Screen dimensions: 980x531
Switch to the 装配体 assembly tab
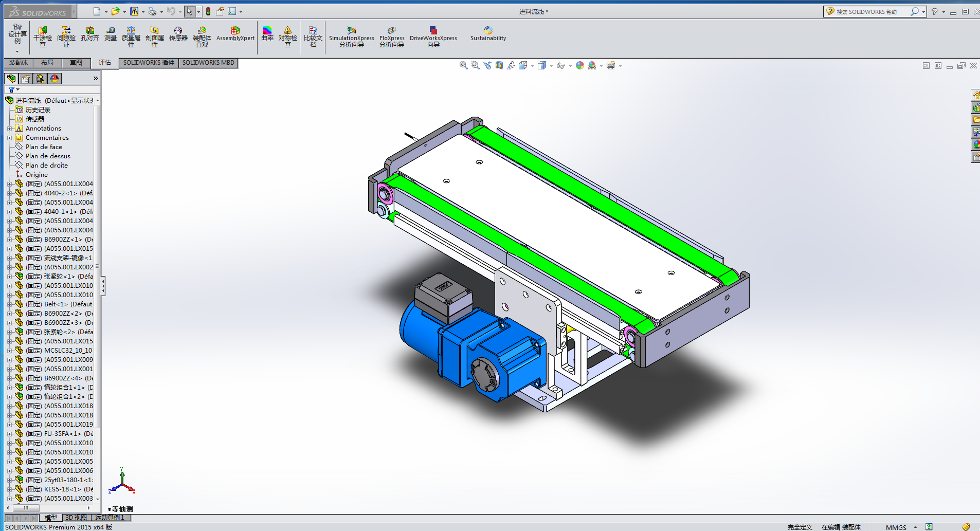(19, 63)
